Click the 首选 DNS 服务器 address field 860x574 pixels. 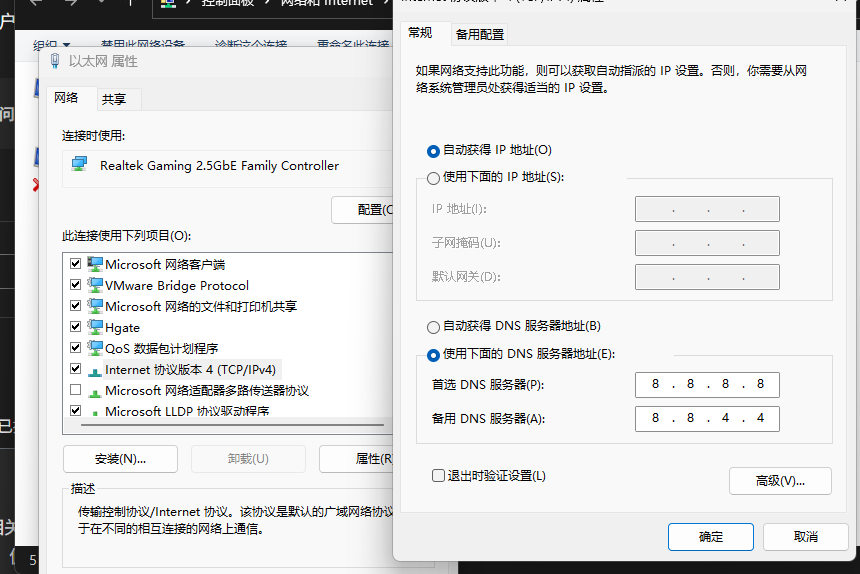point(707,385)
